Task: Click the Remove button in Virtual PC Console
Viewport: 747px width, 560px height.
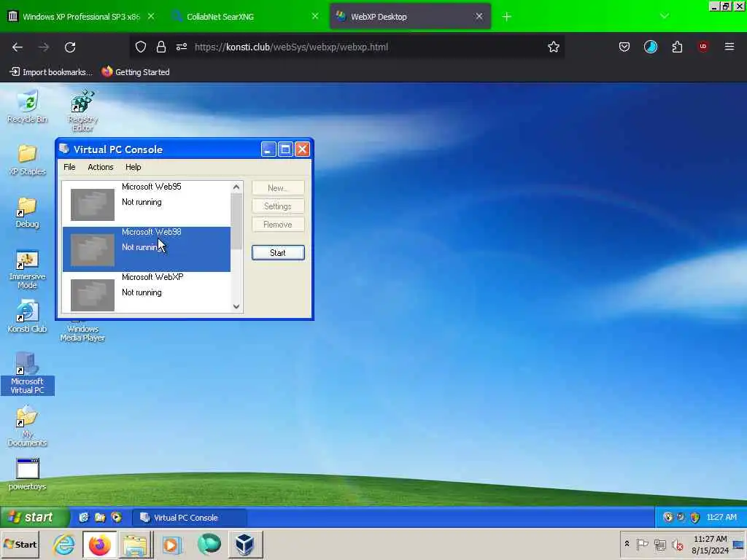Action: [x=278, y=225]
